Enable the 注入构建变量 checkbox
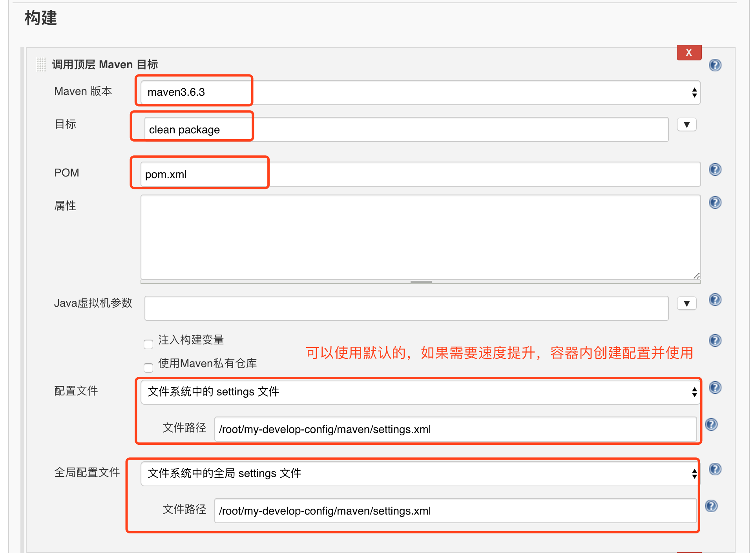 click(148, 344)
